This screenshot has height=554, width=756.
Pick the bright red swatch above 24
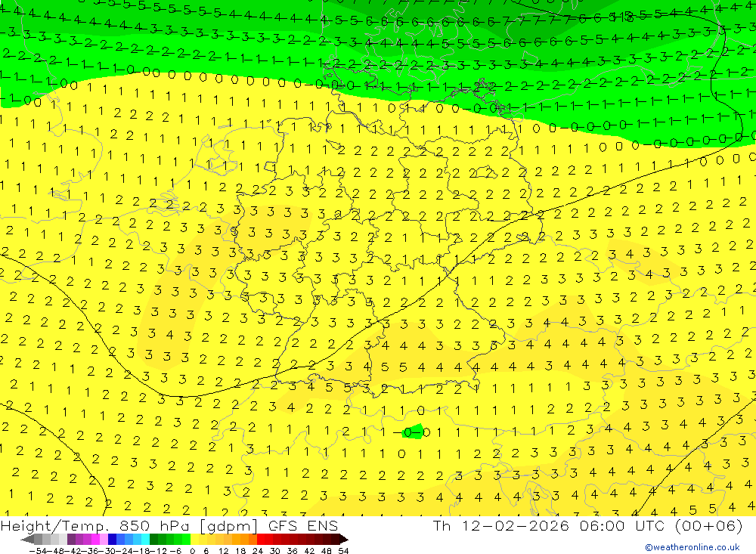click(x=261, y=540)
